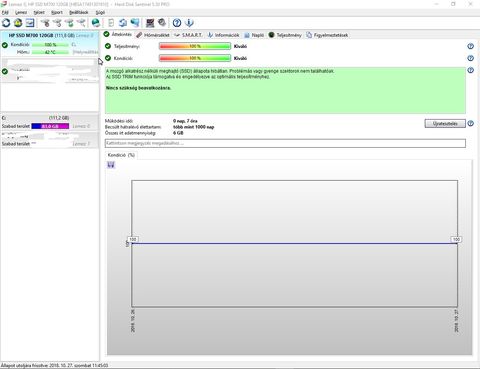Screen dimensions: 480x369
Task: Click the main Kondíció 100% progress bar
Action: 195,58
